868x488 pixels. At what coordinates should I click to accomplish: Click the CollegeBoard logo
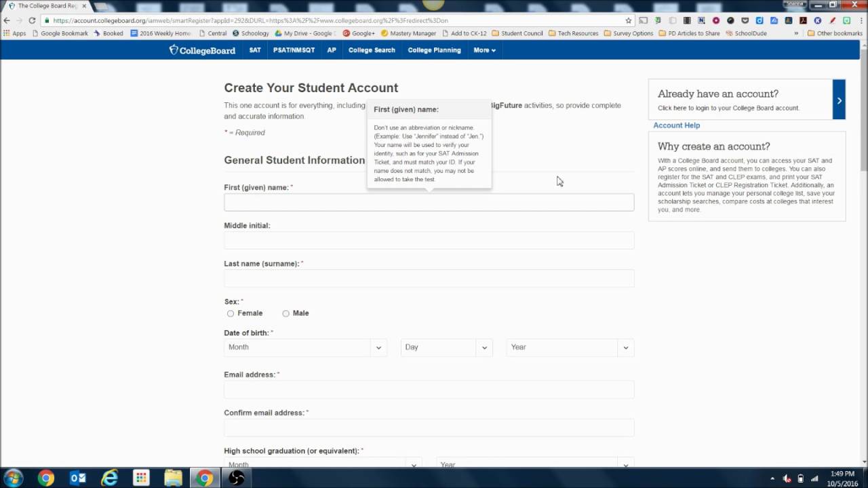click(x=202, y=50)
